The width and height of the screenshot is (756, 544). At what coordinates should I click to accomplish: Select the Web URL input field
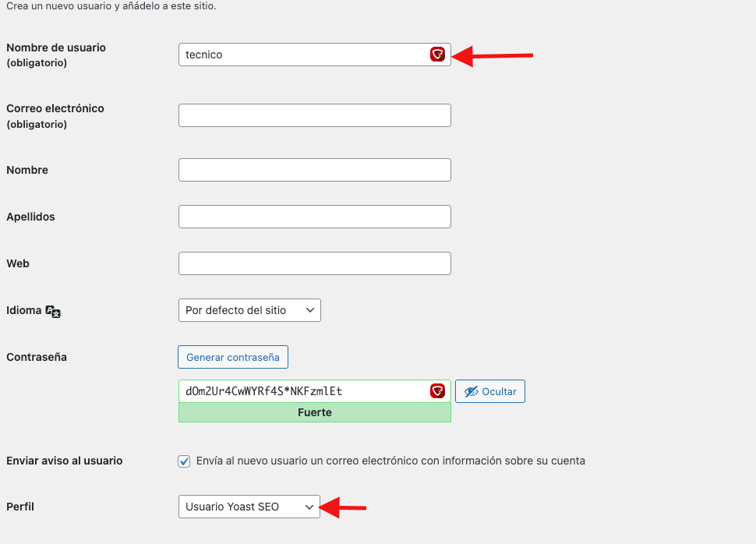point(314,263)
